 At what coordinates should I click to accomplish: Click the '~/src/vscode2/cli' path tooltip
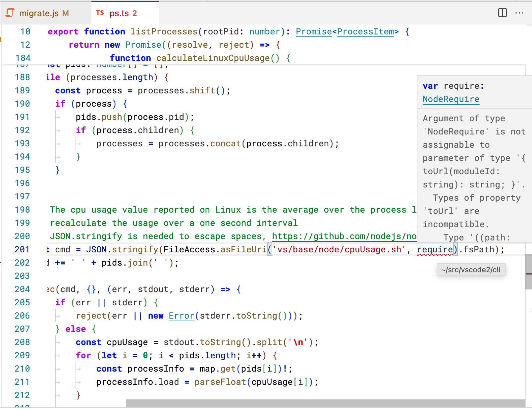(471, 270)
